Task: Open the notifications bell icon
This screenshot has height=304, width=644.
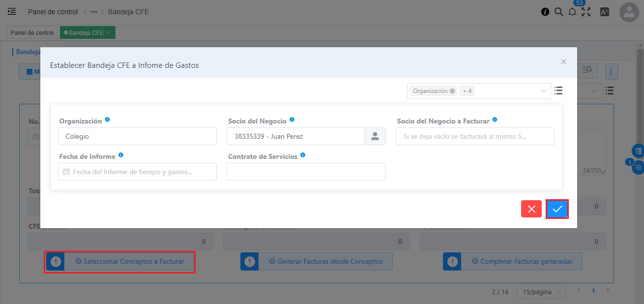Action: point(572,12)
